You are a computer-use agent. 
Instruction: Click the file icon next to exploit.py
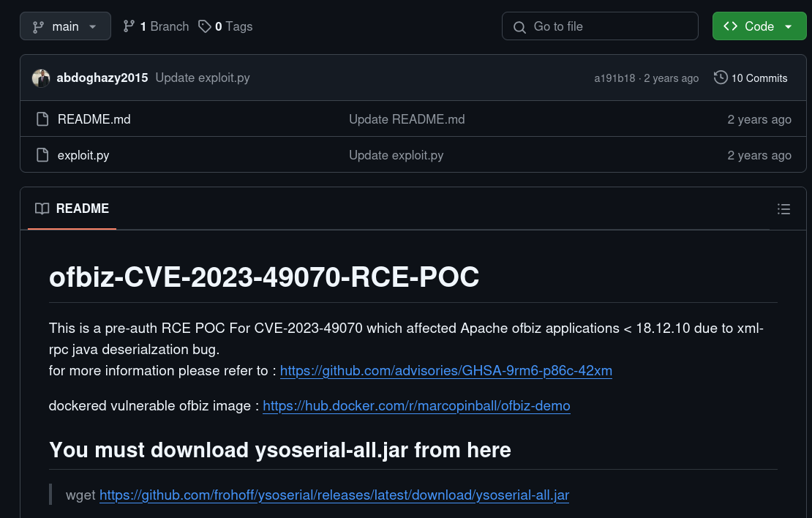pyautogui.click(x=42, y=155)
